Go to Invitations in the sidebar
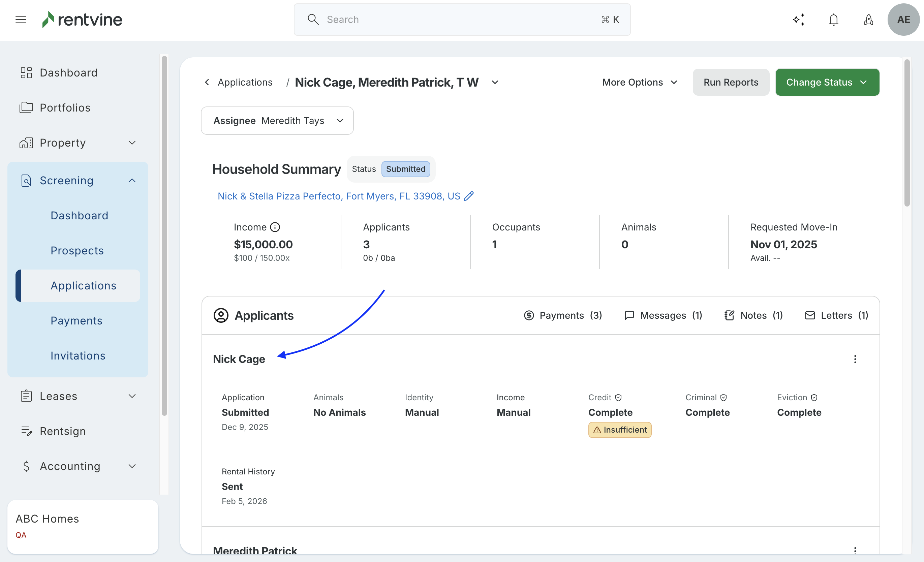The height and width of the screenshot is (562, 924). (x=78, y=355)
